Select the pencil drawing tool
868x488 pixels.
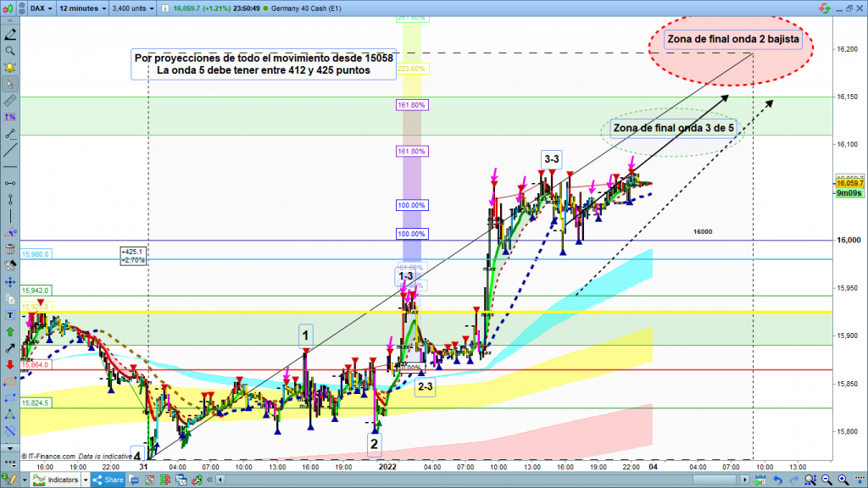tap(10, 35)
